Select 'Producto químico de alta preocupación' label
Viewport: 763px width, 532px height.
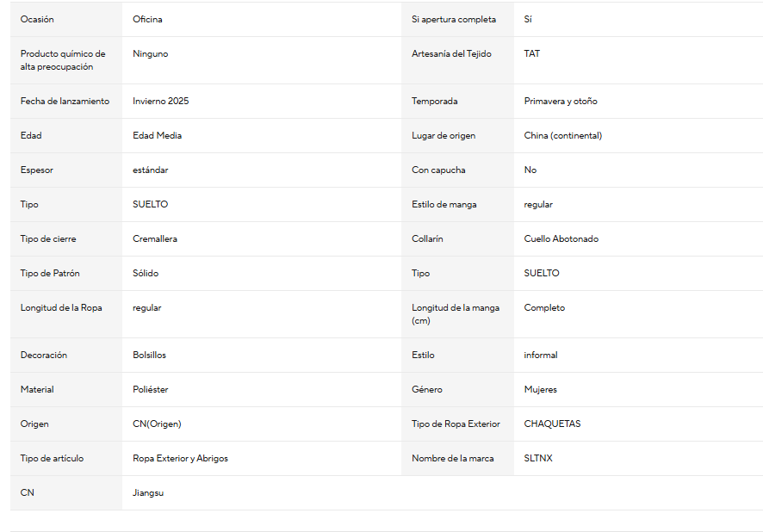63,60
